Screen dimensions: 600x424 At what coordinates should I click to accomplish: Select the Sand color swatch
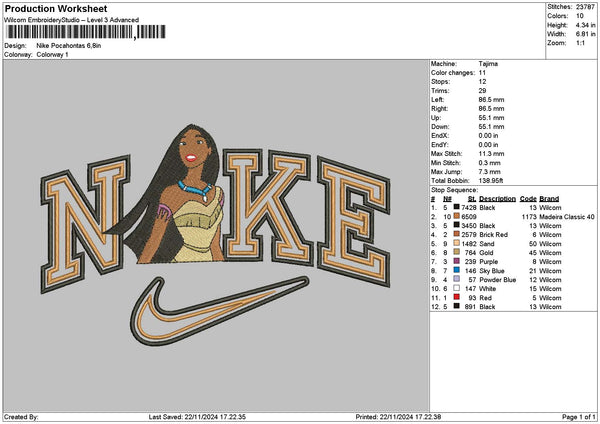[x=457, y=243]
